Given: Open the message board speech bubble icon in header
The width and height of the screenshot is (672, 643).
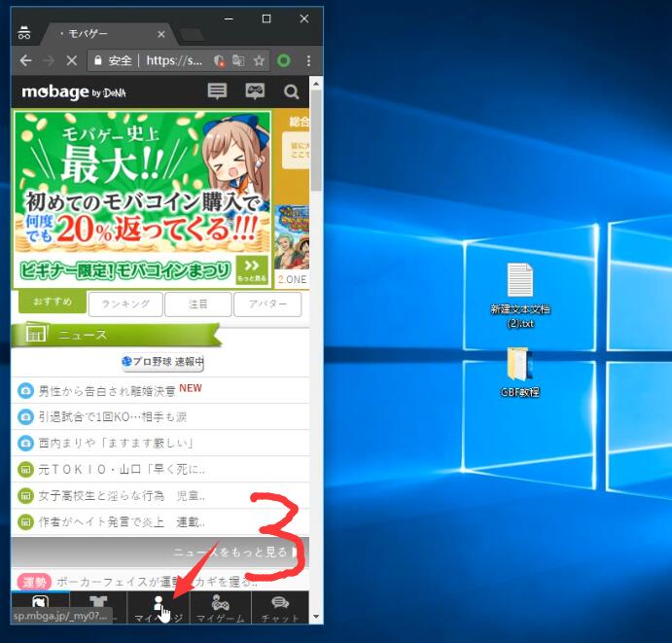Looking at the screenshot, I should point(217,91).
